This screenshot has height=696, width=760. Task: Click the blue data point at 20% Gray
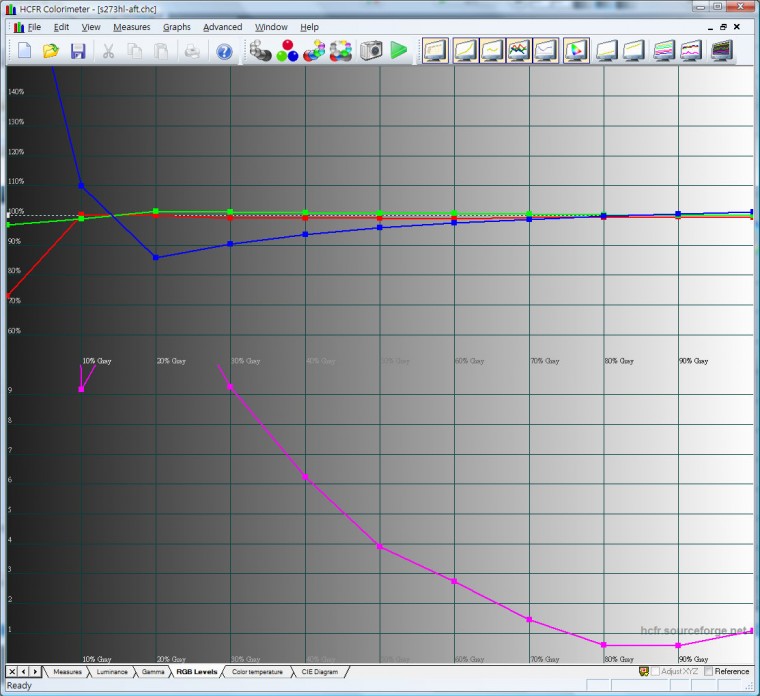pos(156,257)
